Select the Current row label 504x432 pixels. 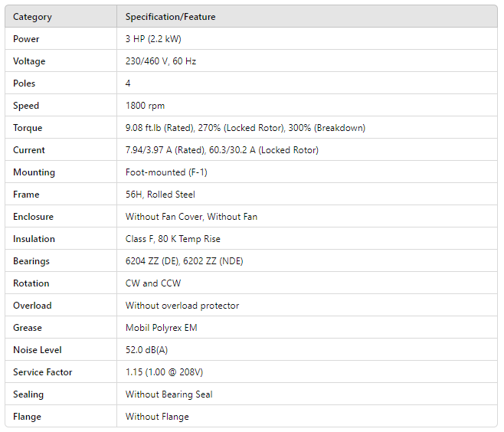[x=29, y=150]
